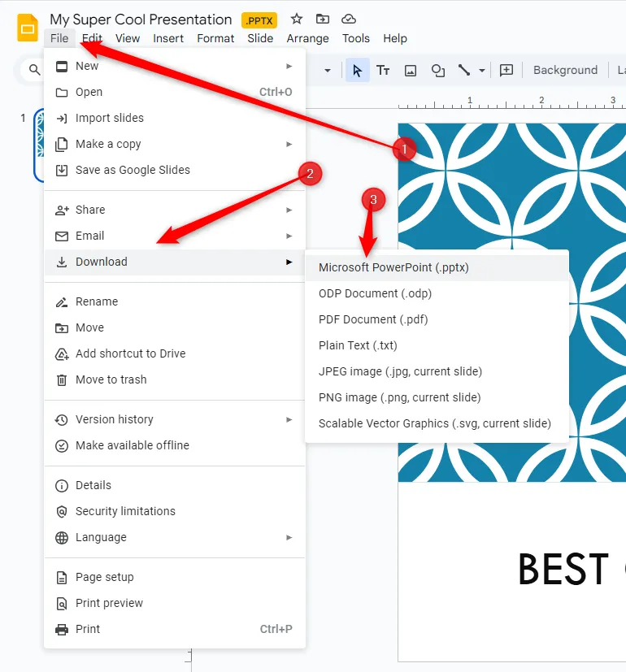Viewport: 626px width, 672px height.
Task: Click the move-to-folder icon beside the title
Action: (323, 19)
